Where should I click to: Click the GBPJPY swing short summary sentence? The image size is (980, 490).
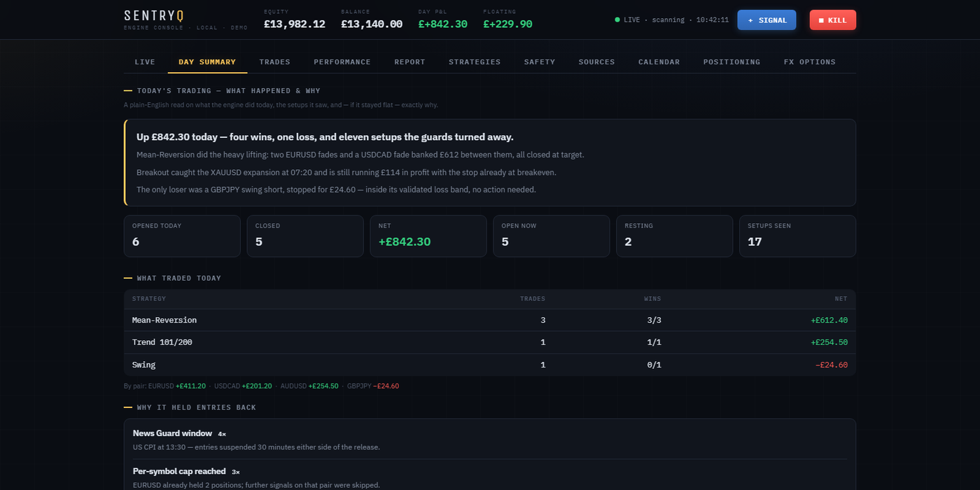pyautogui.click(x=336, y=190)
